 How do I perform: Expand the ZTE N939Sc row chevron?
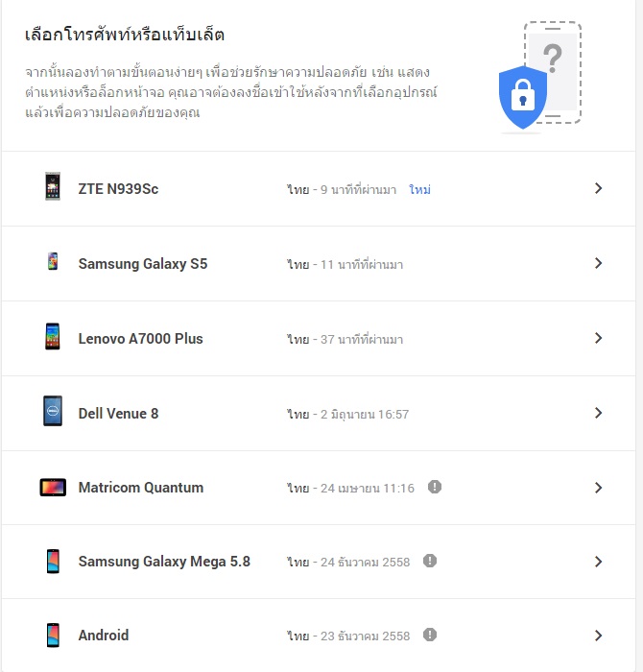599,188
